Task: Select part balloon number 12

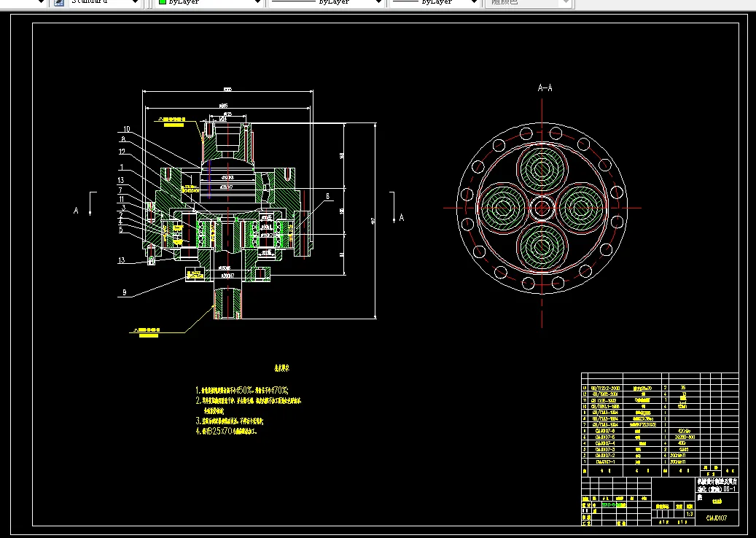Action: pyautogui.click(x=122, y=152)
